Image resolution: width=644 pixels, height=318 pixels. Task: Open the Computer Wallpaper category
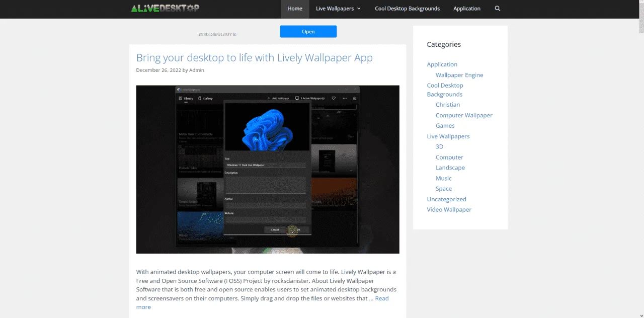(x=464, y=115)
